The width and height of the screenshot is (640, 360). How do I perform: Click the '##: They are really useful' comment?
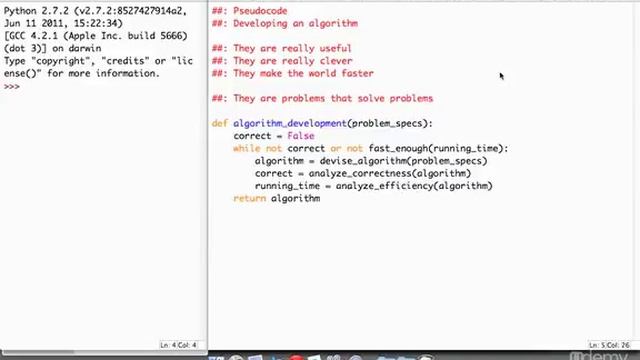coord(282,49)
